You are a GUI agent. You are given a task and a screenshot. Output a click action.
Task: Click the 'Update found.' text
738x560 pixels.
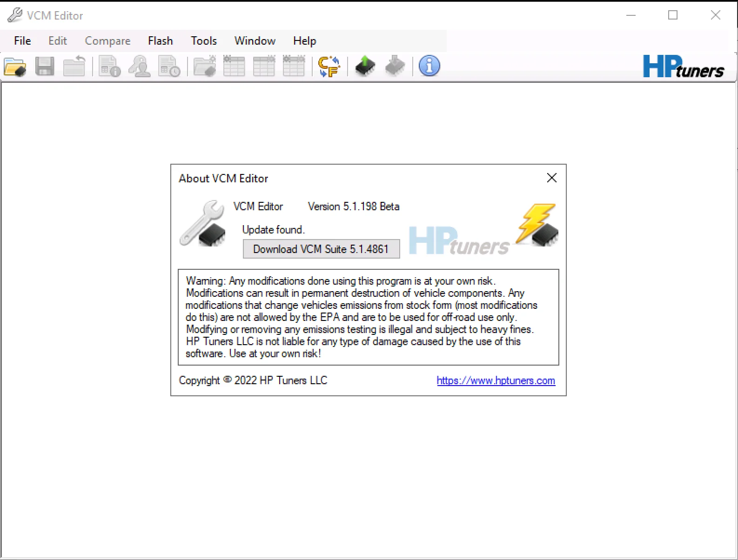pos(274,230)
